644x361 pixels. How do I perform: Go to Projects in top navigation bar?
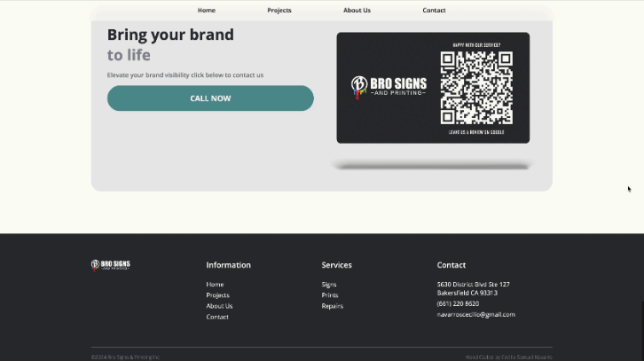(279, 11)
